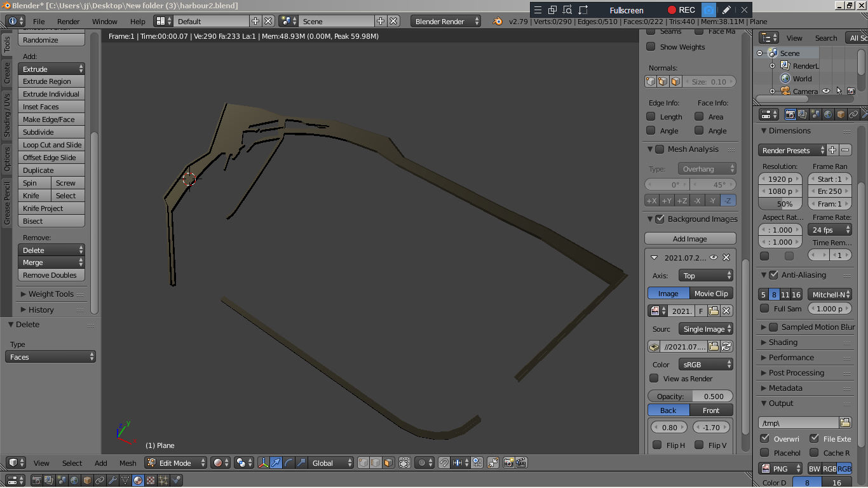The image size is (868, 488).
Task: Reload the background image file
Action: [726, 346]
